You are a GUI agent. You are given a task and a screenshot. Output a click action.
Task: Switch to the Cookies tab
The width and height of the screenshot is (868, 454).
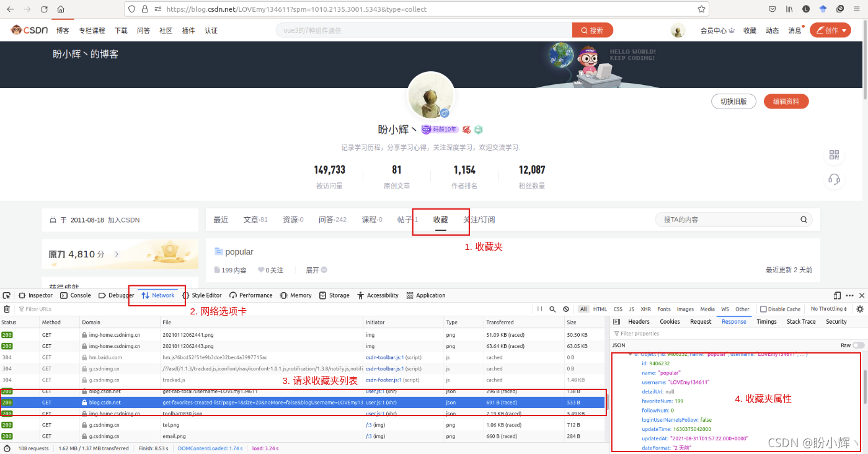[x=670, y=322]
